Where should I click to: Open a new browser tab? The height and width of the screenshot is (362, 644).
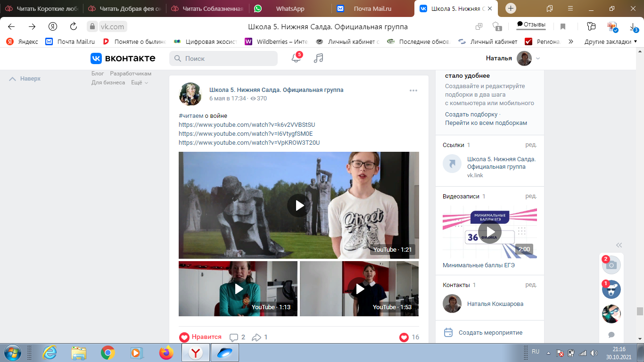coord(511,8)
